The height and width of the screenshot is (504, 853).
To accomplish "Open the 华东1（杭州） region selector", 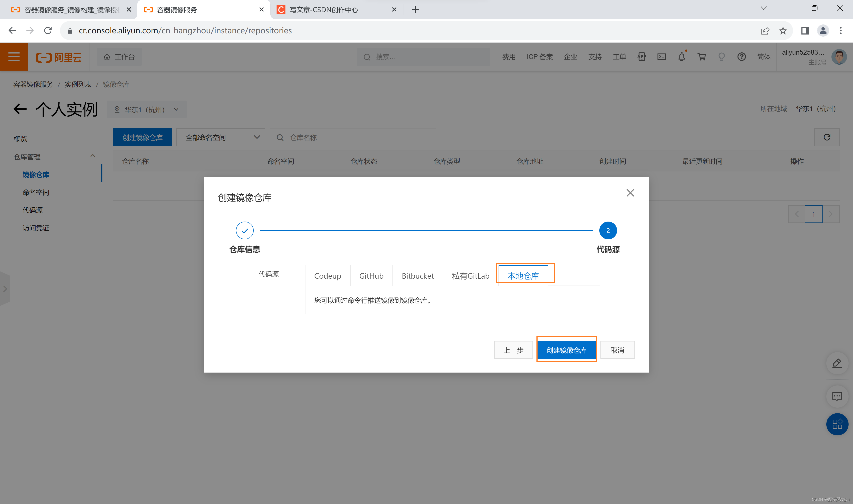I will coord(146,110).
